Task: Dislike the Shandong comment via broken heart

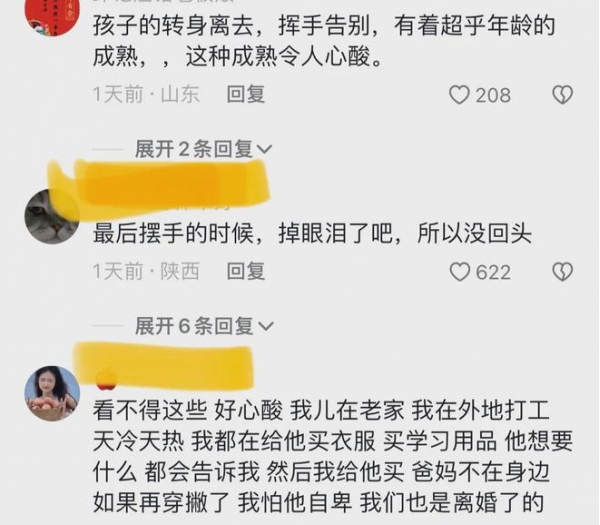Action: click(x=562, y=95)
